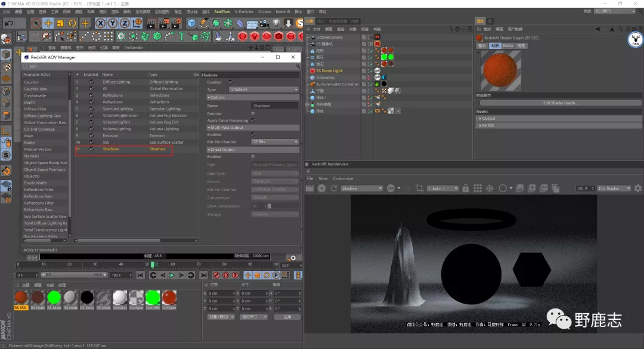Open the RealFlow menu in the menu bar
Image resolution: width=644 pixels, height=349 pixels.
point(222,11)
